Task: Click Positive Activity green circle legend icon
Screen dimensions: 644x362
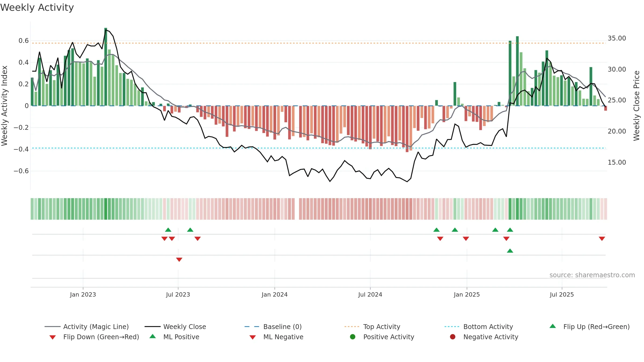Action: (353, 337)
